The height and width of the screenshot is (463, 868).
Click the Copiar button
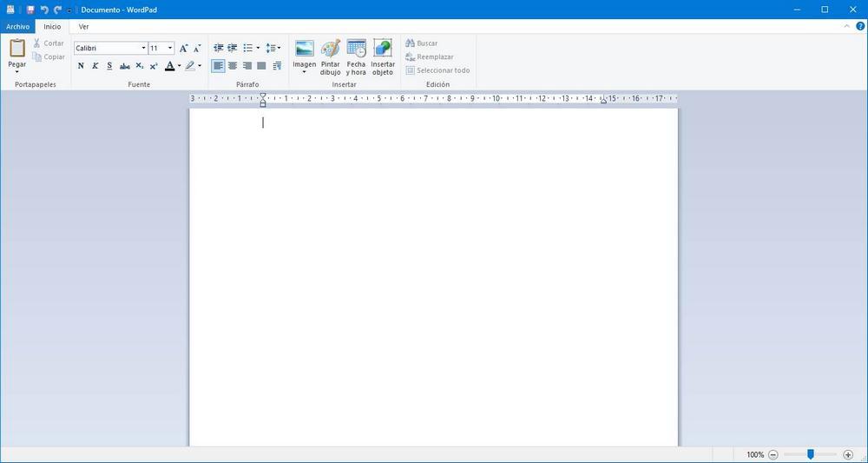point(48,56)
